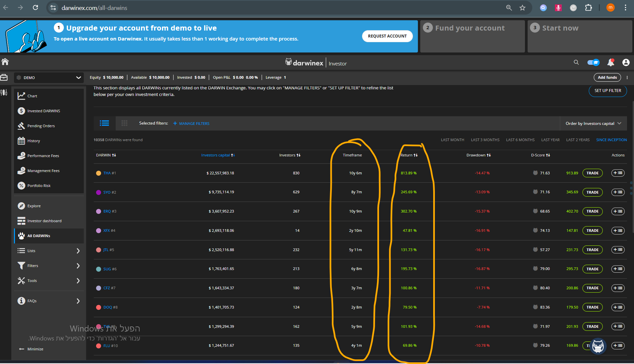
Task: Open the wallet icon
Action: point(4,77)
